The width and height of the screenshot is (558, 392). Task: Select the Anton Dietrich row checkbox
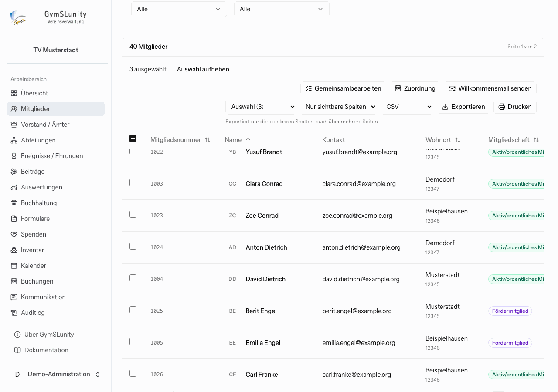coord(133,246)
